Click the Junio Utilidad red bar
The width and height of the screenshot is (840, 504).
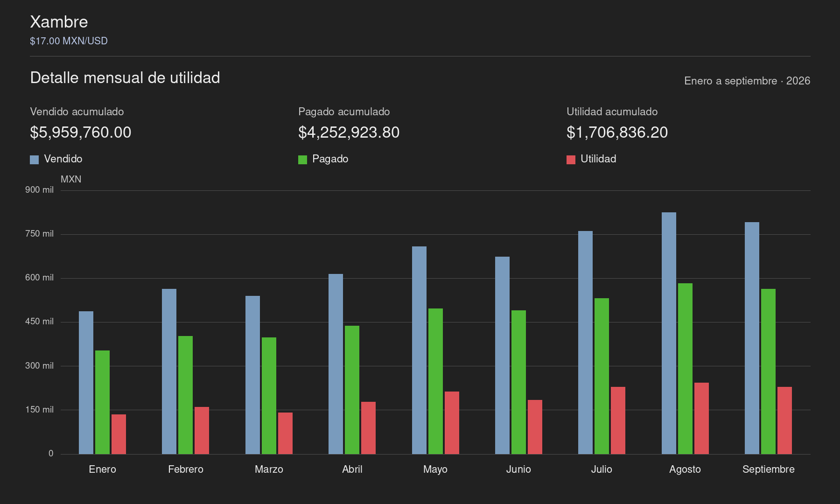(535, 427)
